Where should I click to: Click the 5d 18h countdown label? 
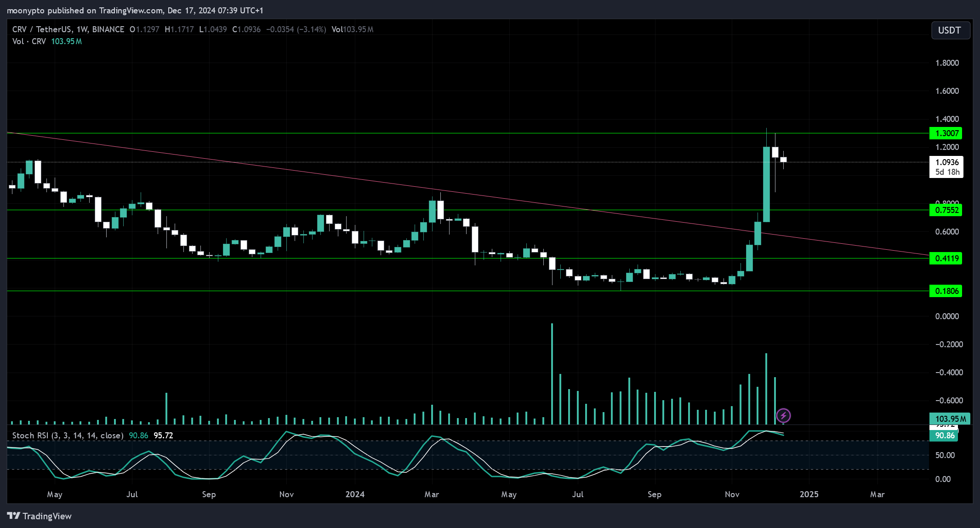[x=947, y=172]
